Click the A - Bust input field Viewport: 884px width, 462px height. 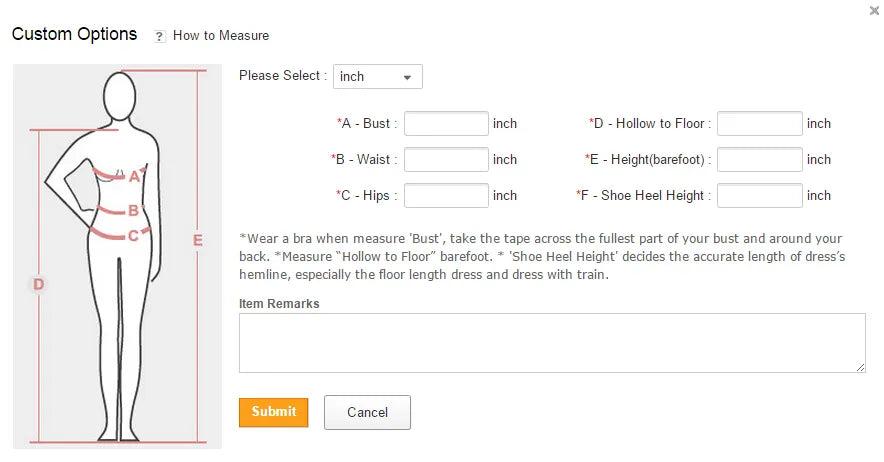click(x=446, y=124)
